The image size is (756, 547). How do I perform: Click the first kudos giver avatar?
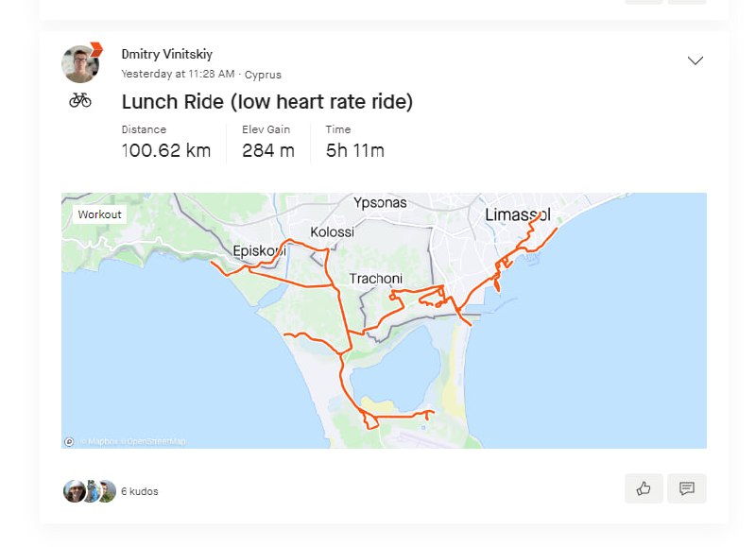coord(74,491)
